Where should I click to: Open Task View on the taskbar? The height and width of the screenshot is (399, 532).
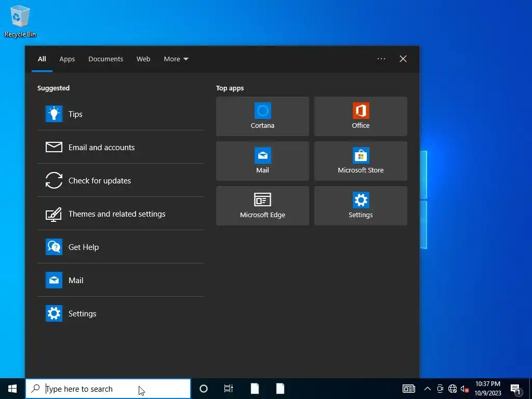tap(229, 389)
